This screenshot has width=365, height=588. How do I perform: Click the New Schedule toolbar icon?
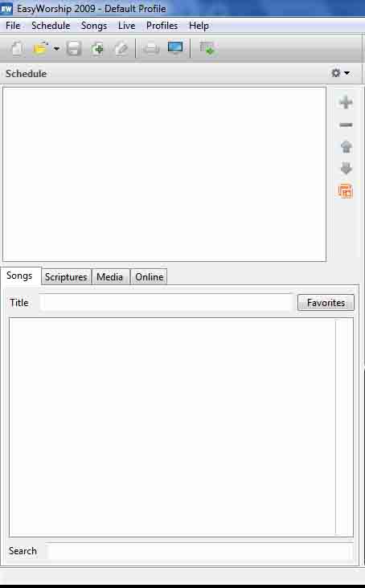(17, 49)
